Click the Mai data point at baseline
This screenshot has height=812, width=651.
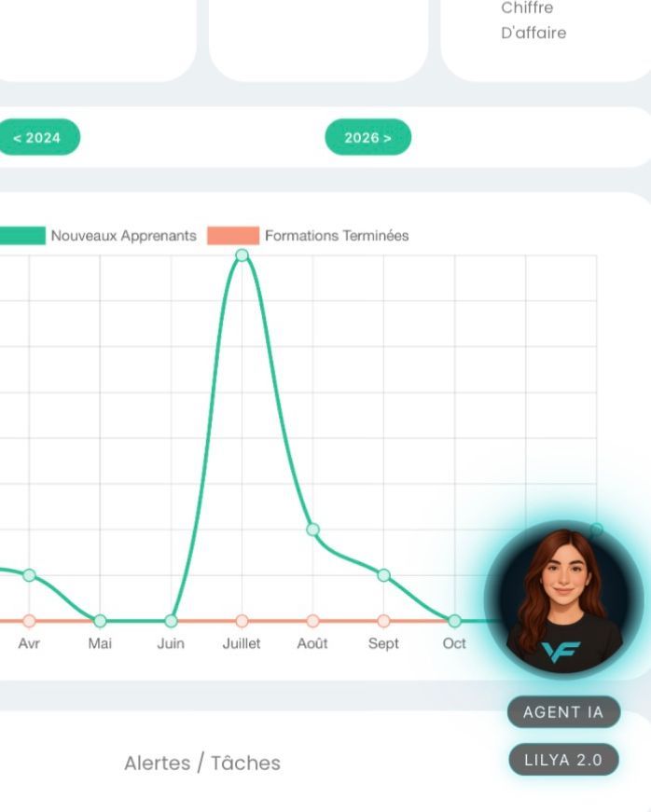click(x=100, y=621)
